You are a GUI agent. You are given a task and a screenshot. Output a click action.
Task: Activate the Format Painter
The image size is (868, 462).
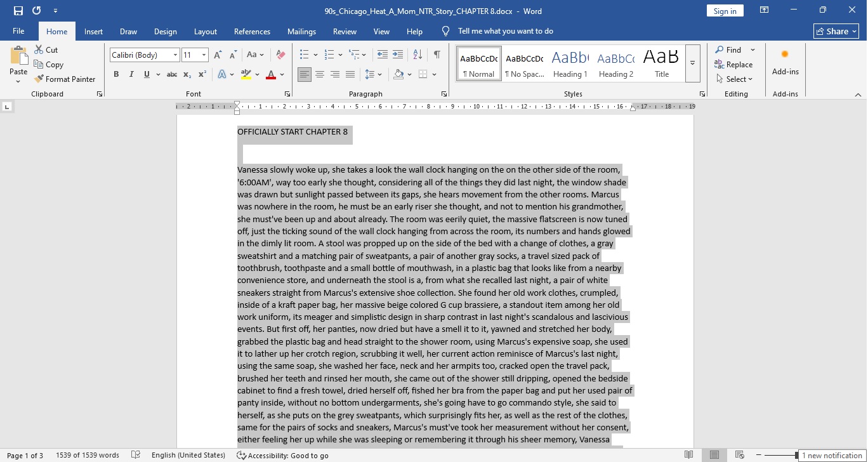click(x=65, y=79)
